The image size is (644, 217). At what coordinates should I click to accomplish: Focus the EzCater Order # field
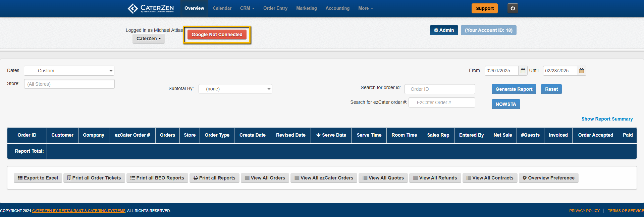(x=442, y=102)
